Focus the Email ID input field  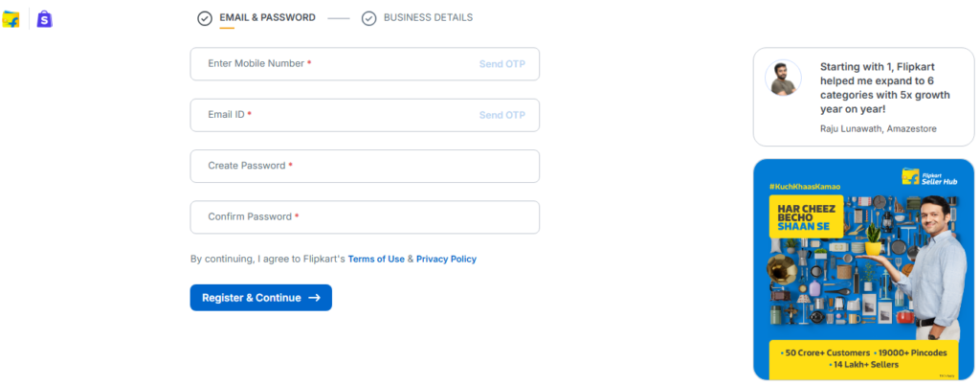click(335, 115)
